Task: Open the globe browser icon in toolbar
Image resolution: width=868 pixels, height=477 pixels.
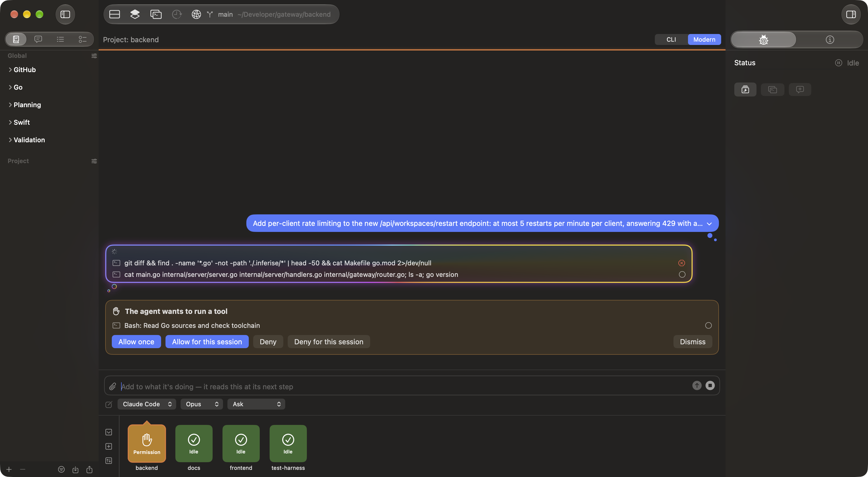Action: pos(196,15)
